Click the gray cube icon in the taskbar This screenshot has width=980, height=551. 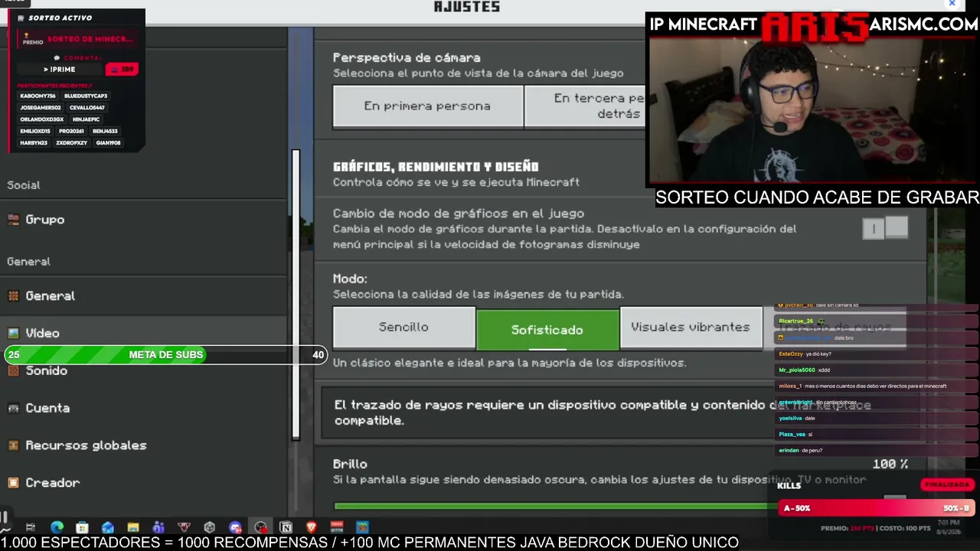tap(209, 527)
